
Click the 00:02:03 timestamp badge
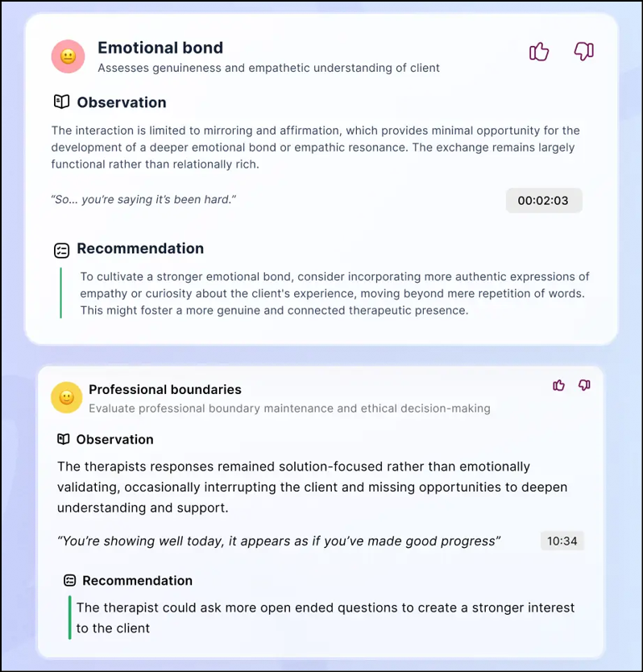tap(544, 200)
